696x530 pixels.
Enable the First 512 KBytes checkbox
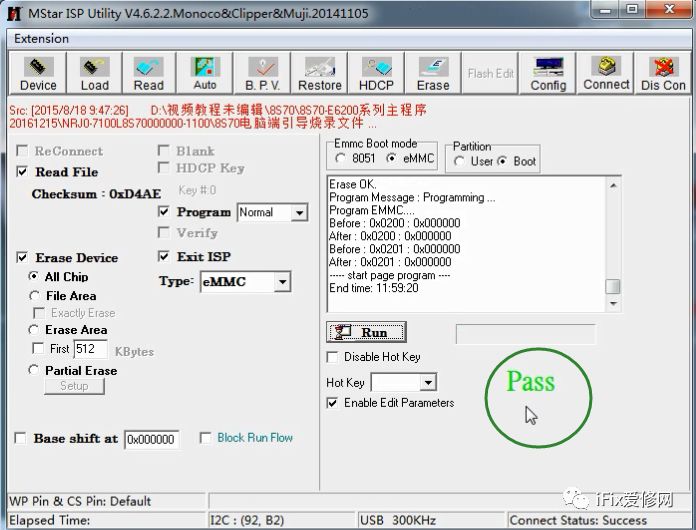click(39, 348)
